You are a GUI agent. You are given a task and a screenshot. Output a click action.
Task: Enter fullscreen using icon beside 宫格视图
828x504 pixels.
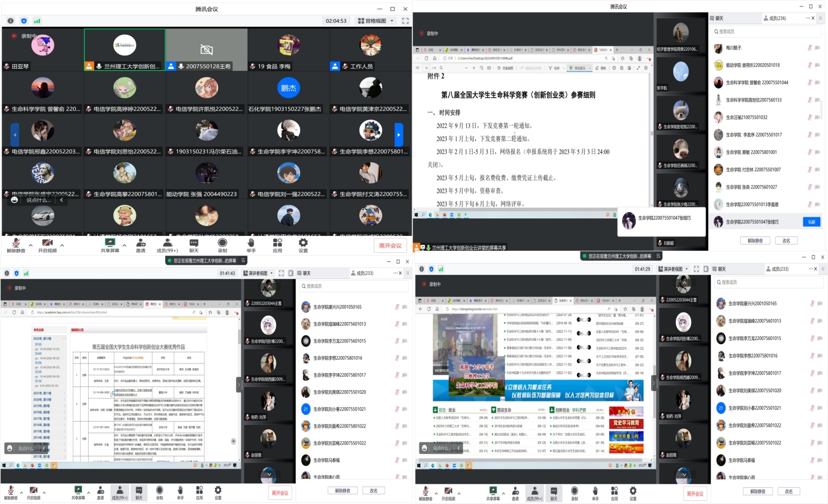[405, 21]
